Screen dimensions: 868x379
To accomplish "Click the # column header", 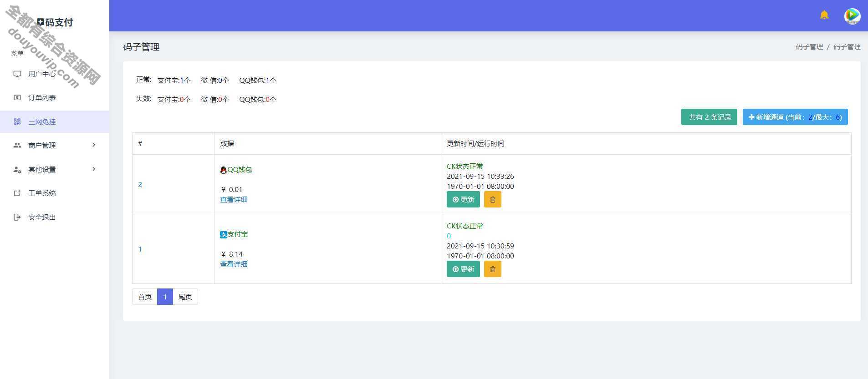I will click(140, 143).
